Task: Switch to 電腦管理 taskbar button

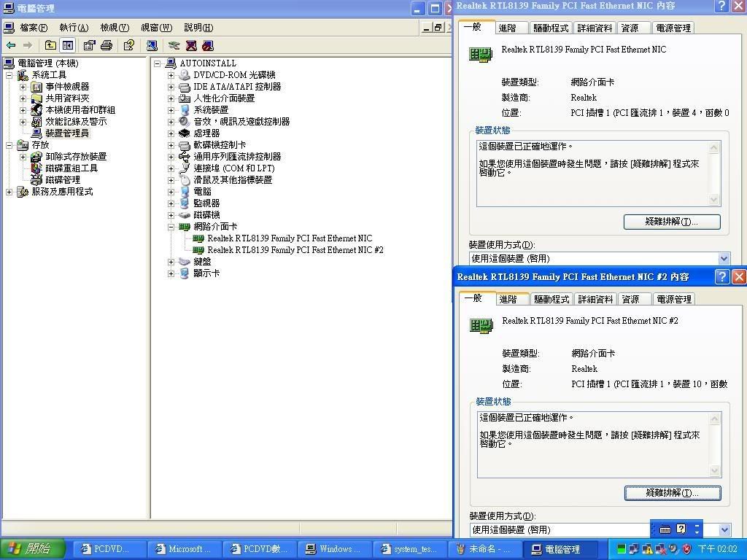Action: tap(560, 549)
